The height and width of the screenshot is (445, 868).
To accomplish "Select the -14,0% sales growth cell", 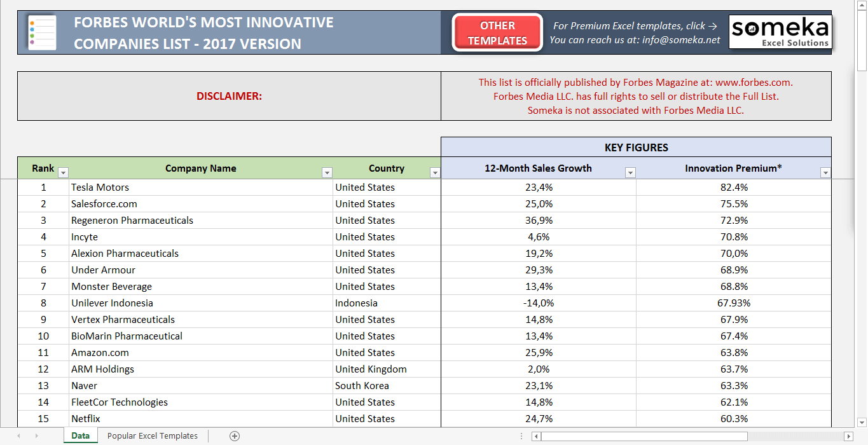I will click(539, 303).
